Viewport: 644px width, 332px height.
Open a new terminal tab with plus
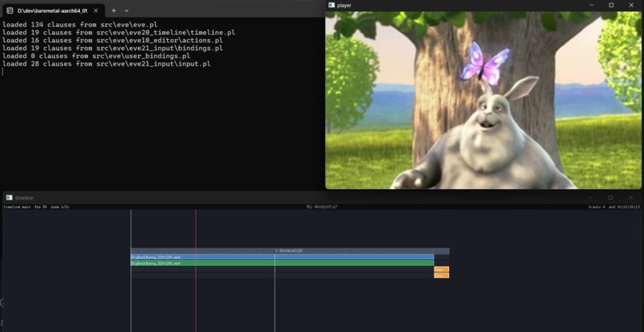tap(113, 10)
